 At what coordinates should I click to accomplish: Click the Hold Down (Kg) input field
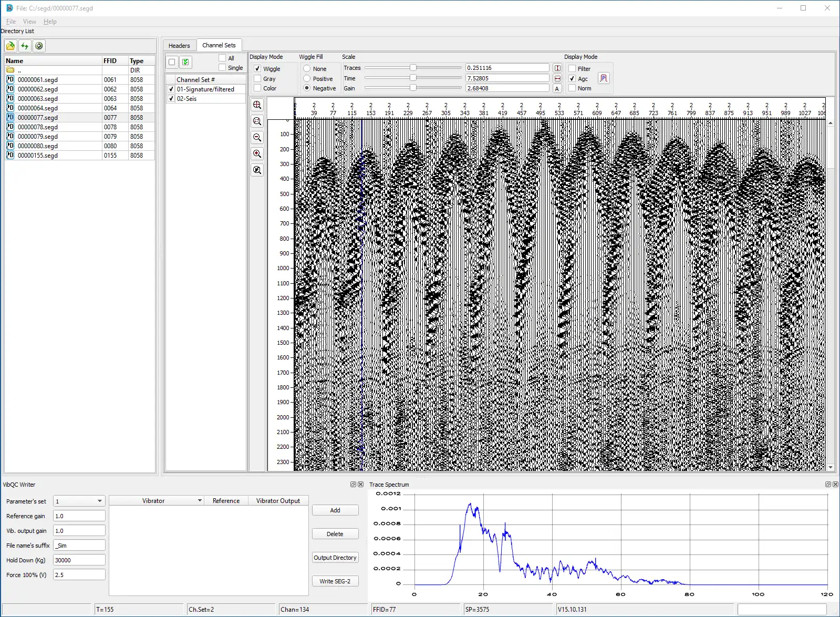pyautogui.click(x=79, y=560)
